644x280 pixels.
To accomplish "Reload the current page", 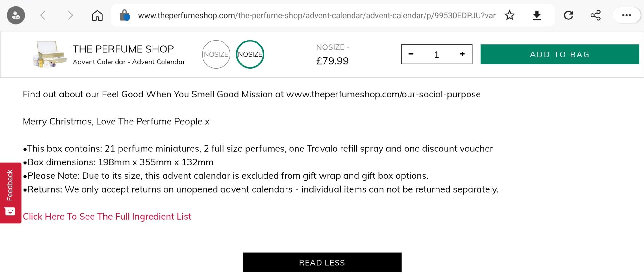I will pos(568,15).
